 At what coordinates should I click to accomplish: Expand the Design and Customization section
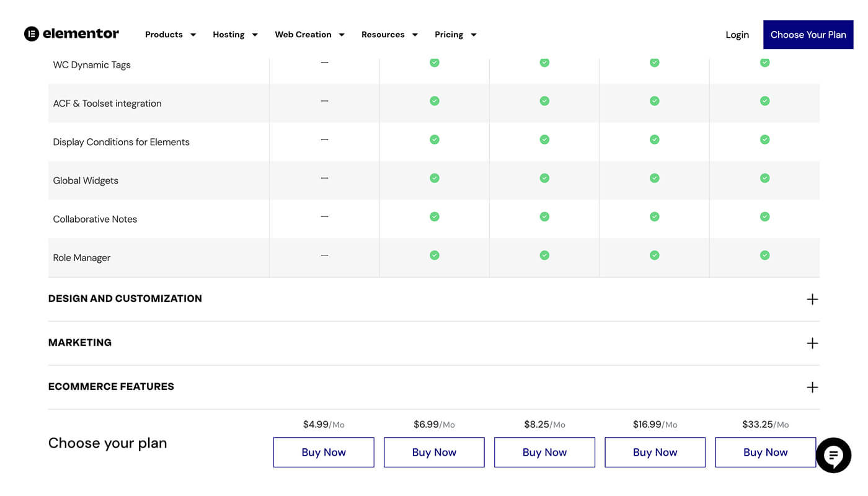pyautogui.click(x=433, y=299)
